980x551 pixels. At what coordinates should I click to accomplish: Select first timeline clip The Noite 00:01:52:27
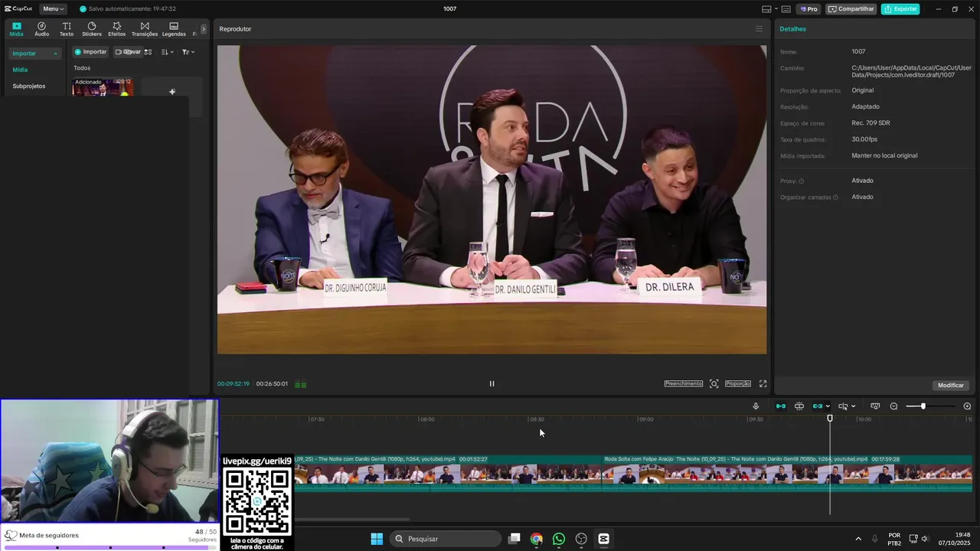coord(448,473)
